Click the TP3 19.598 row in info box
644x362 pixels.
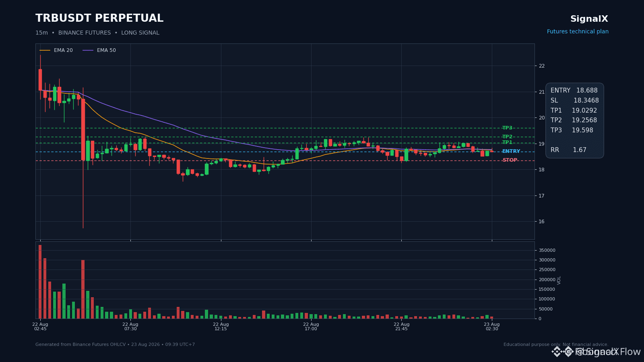(572, 130)
